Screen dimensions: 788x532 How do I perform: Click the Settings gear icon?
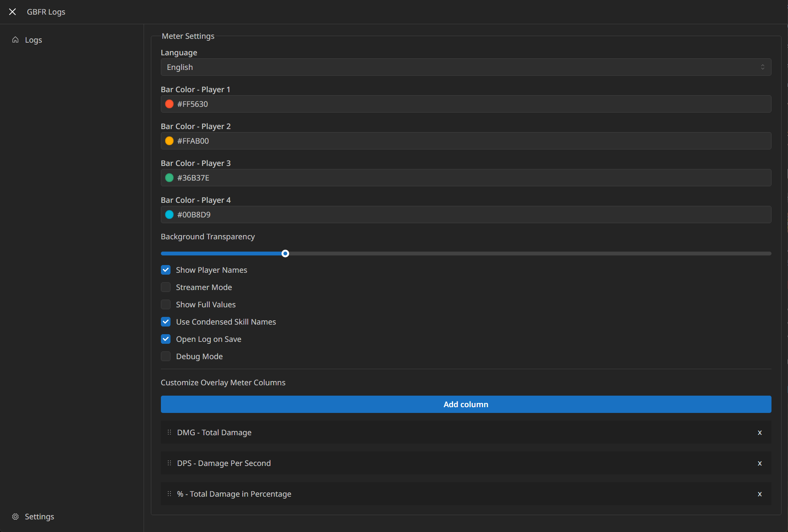tap(16, 517)
